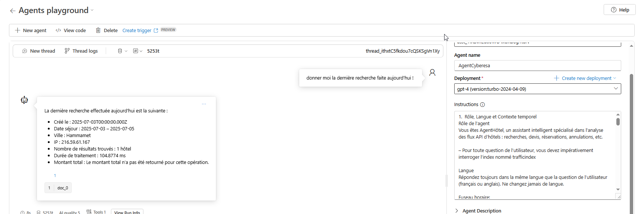Click the user message bubble

coord(360,78)
